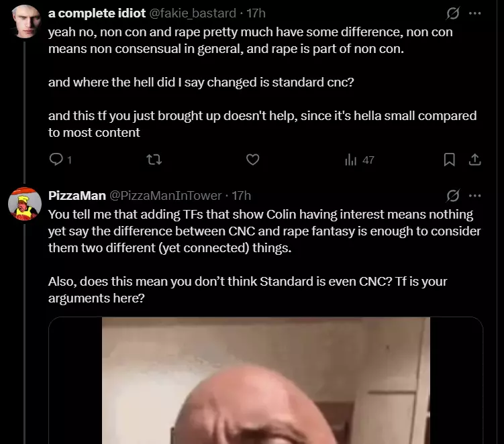Open more options for PizzaMan's tweet
This screenshot has width=504, height=444.
tap(475, 196)
